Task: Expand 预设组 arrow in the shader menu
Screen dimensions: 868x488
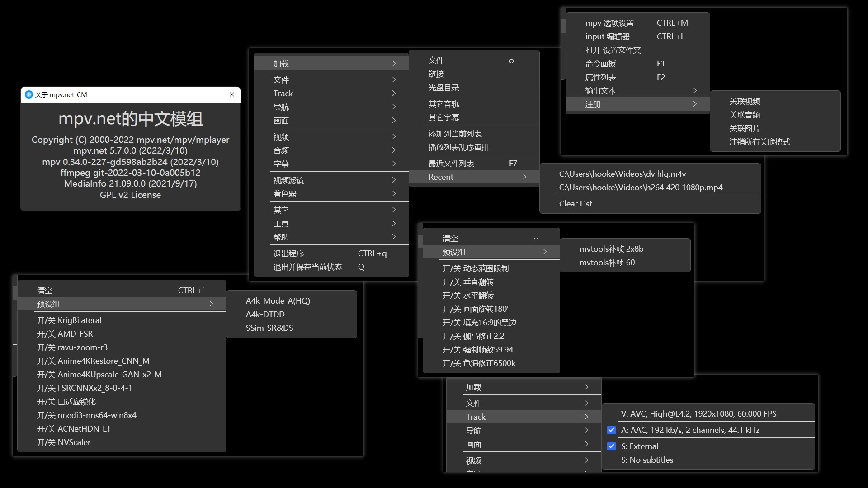Action: pos(211,304)
